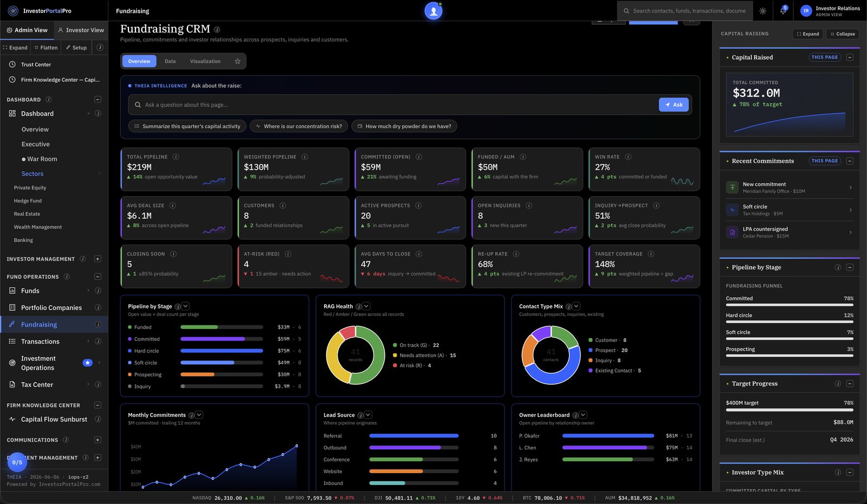Open the notifications bell icon
Screen dimensions: 867x504
[x=783, y=11]
